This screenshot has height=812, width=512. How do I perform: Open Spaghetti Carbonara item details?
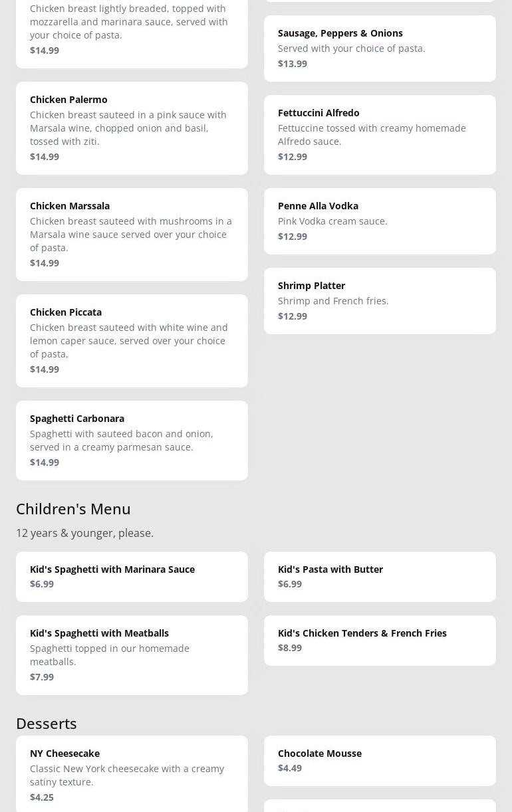pos(132,440)
